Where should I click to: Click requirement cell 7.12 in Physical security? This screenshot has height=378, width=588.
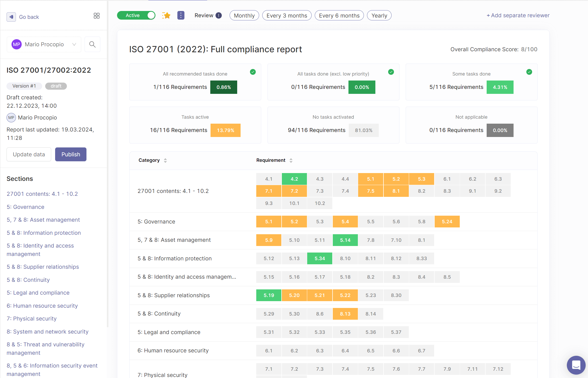click(x=498, y=369)
